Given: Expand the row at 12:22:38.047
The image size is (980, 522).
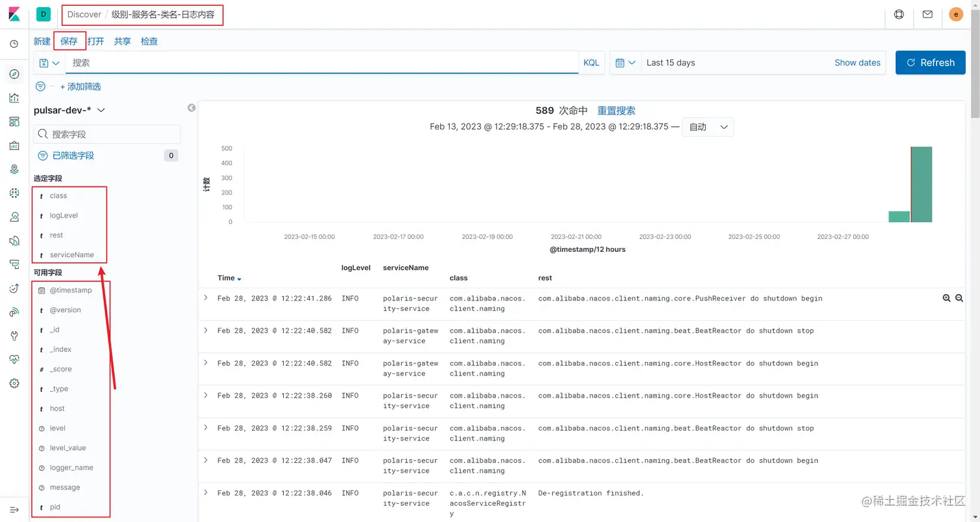Looking at the screenshot, I should (x=206, y=460).
